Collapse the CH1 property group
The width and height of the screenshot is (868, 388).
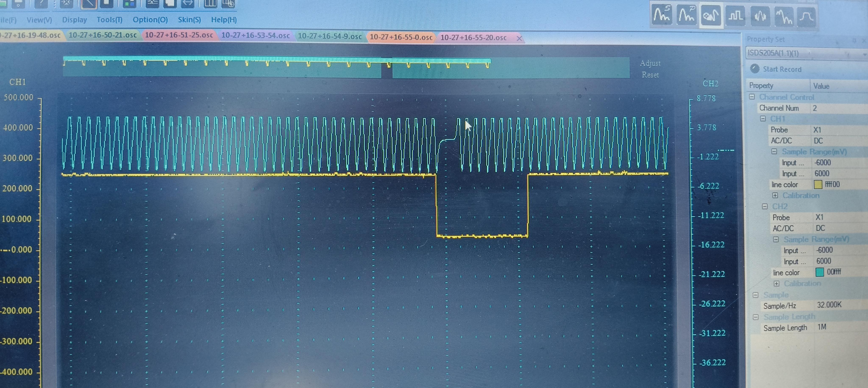pyautogui.click(x=763, y=119)
